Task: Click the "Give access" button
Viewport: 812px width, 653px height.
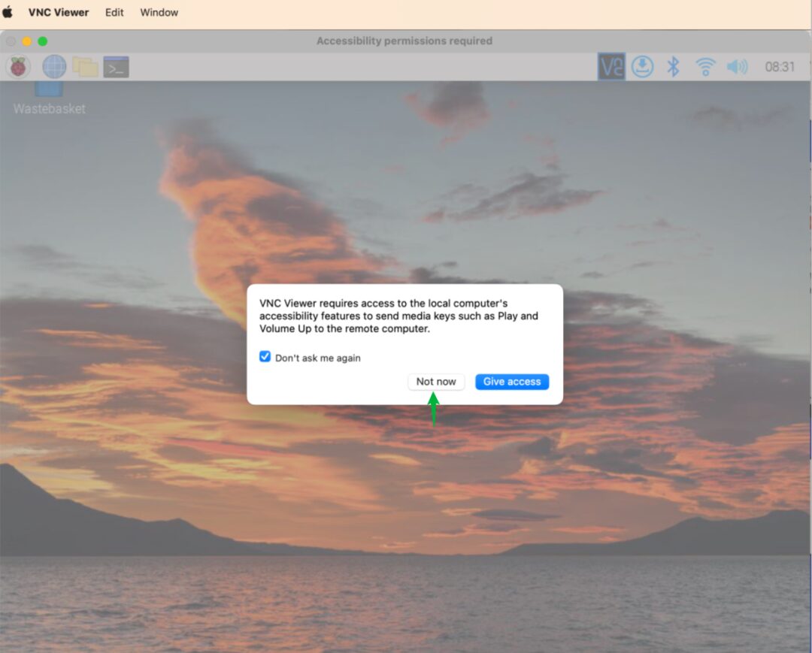Action: [x=512, y=382]
